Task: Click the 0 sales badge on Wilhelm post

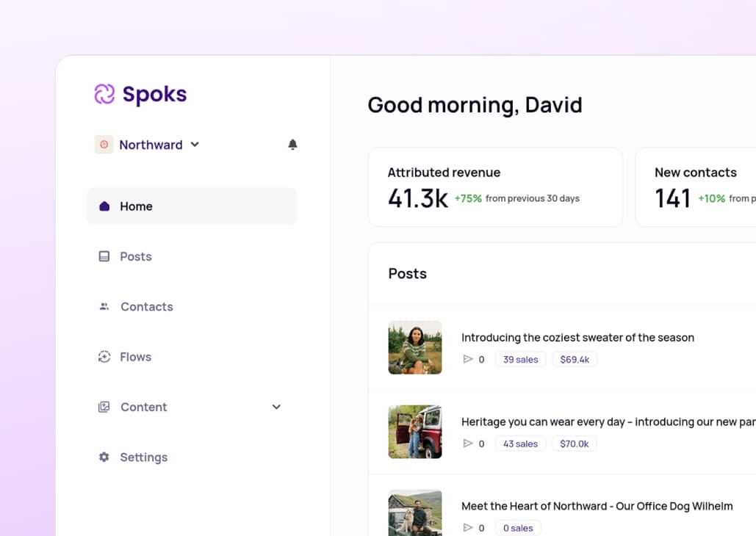Action: pos(518,528)
